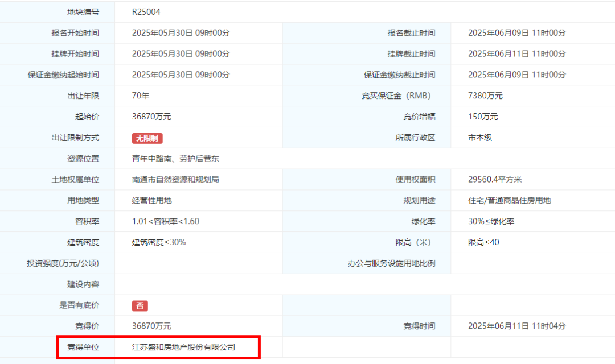
Task: Select registration deadline 2025年06月09日 11时00分 in the 报名截止时间 row
Action: pos(517,33)
